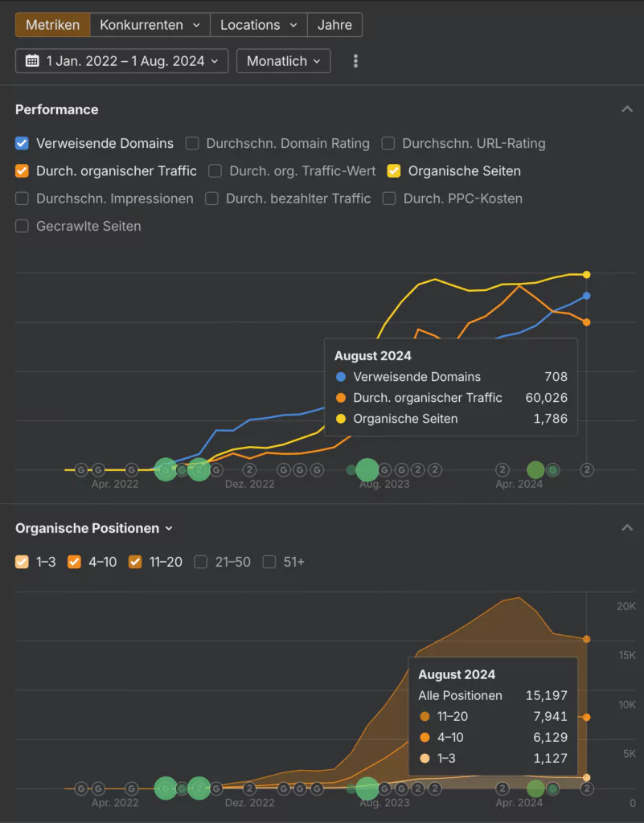The height and width of the screenshot is (823, 644).
Task: Click the blue Verweisende Domains legend dot
Action: [x=341, y=375]
